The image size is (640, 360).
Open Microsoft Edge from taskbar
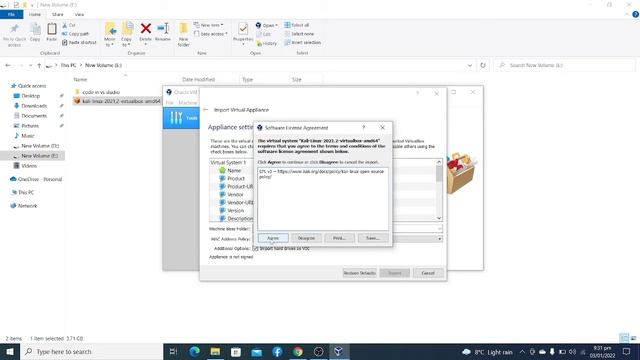(195, 351)
